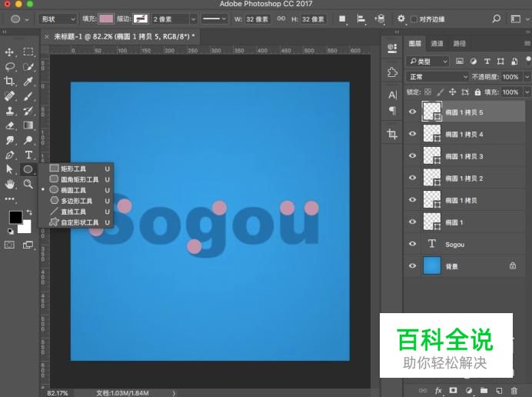This screenshot has height=397, width=532.
Task: Select the Path Selection tool
Action: tap(9, 169)
